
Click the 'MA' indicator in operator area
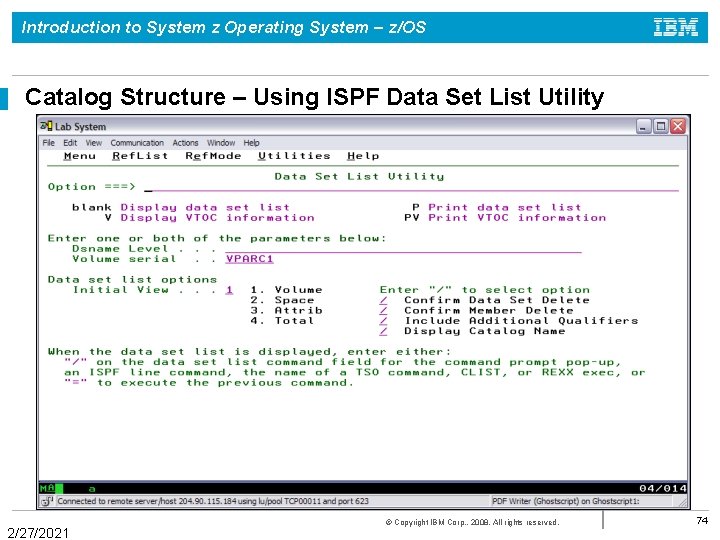[x=47, y=488]
